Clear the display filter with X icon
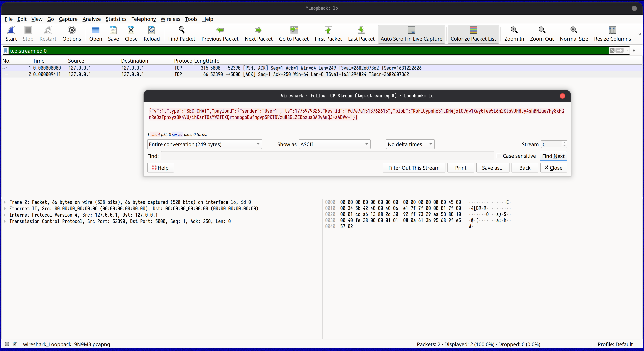Image resolution: width=644 pixels, height=351 pixels. point(612,51)
